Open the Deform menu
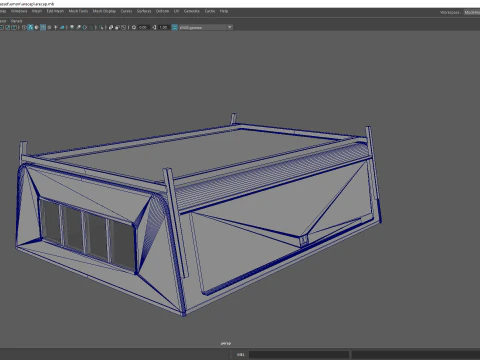This screenshot has height=360, width=480. (162, 11)
